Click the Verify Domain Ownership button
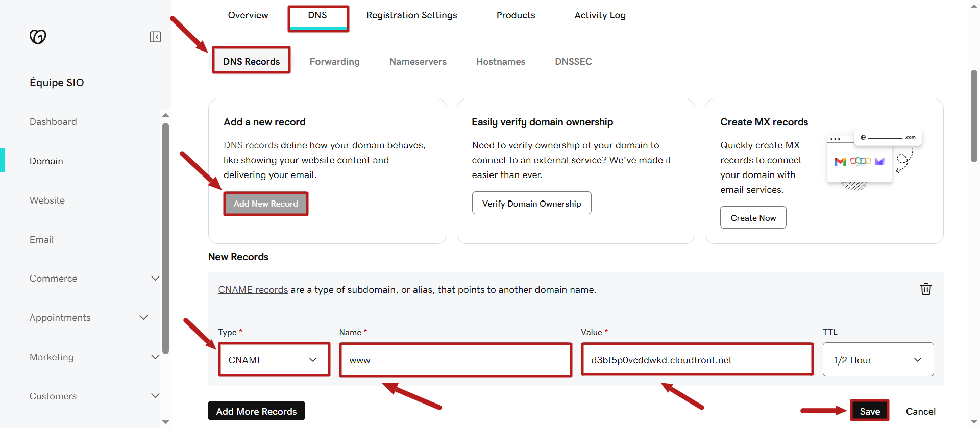This screenshot has width=980, height=428. [531, 203]
